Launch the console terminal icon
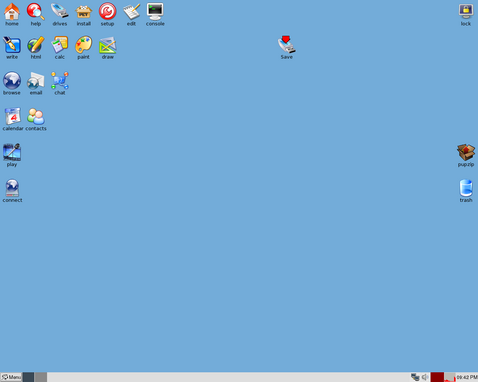The height and width of the screenshot is (382, 478). point(155,12)
